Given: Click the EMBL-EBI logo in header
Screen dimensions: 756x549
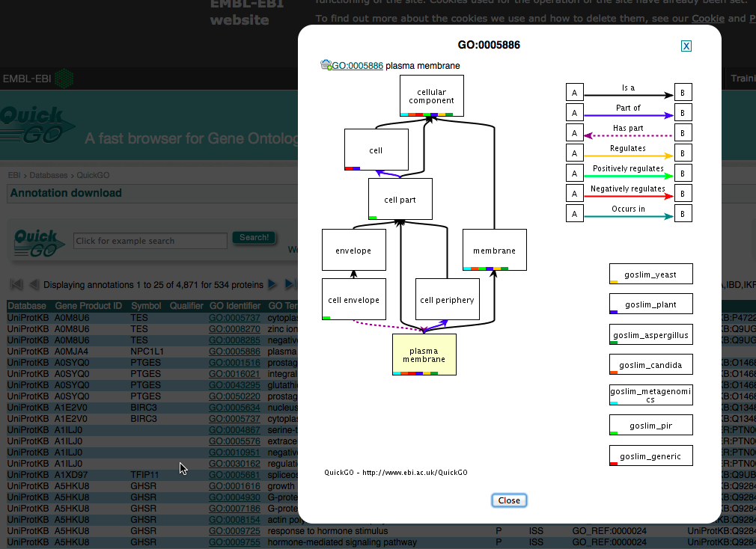Looking at the screenshot, I should (38, 79).
